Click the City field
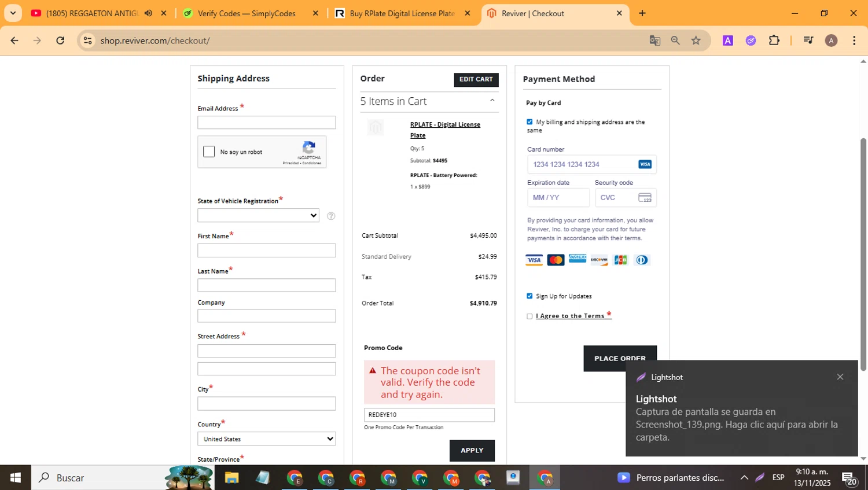Screen dimensions: 868x490 [267, 404]
